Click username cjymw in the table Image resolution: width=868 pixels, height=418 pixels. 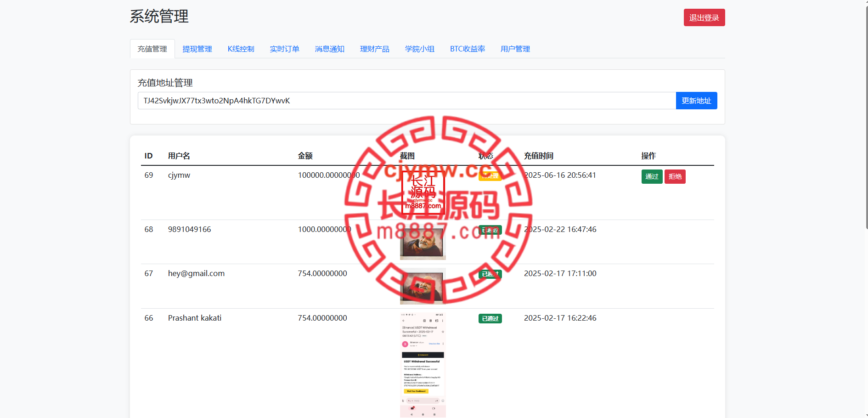click(179, 175)
